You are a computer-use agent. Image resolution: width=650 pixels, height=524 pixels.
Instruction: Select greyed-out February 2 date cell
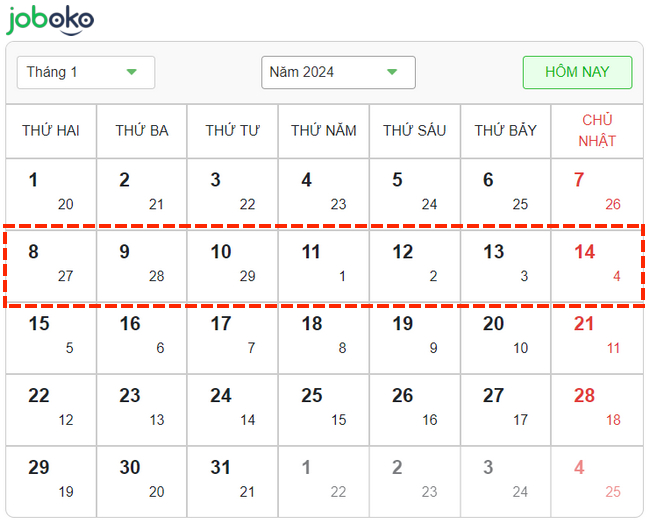[x=415, y=479]
